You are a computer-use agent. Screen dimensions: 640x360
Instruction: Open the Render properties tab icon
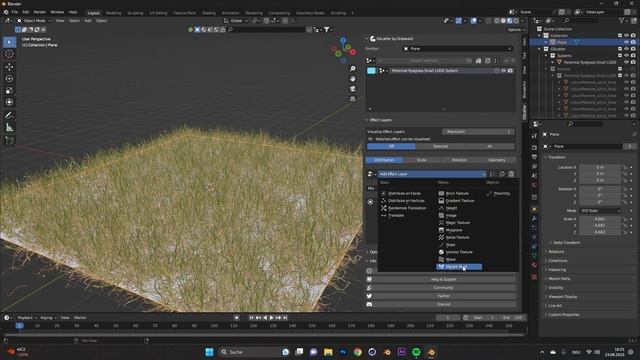534,147
